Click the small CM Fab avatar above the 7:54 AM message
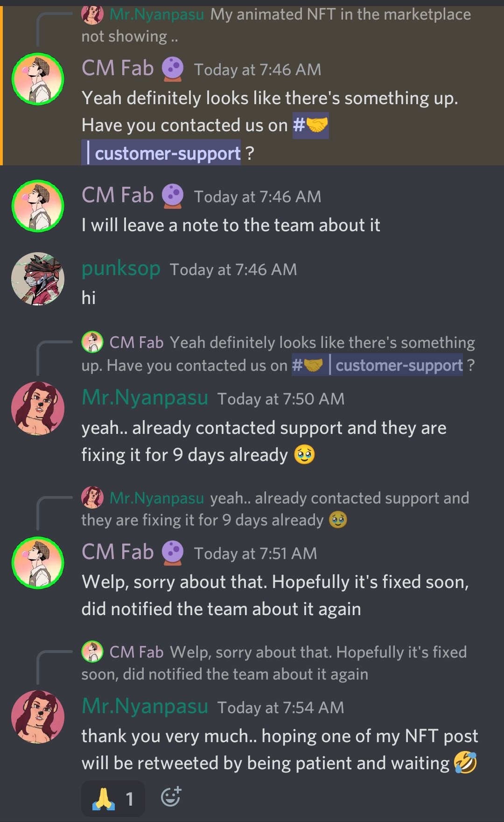The width and height of the screenshot is (504, 822). pyautogui.click(x=92, y=652)
